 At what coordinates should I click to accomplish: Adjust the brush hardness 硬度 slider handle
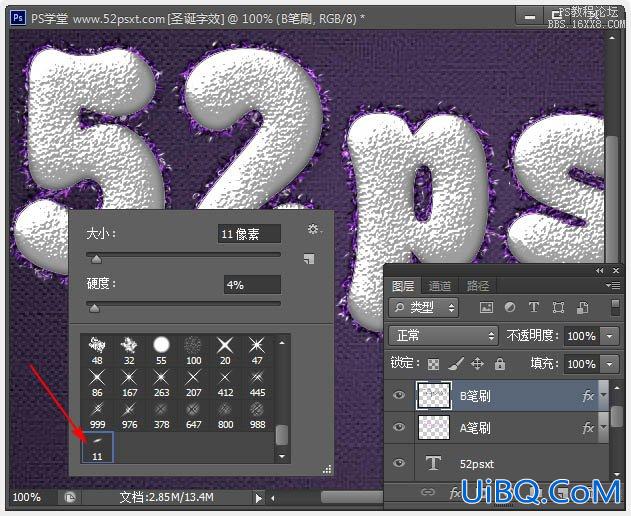(94, 308)
